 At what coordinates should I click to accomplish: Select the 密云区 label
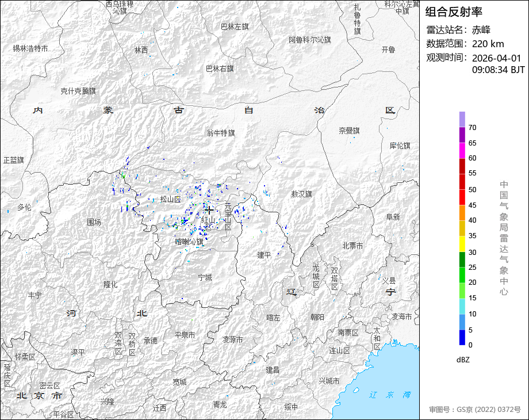[x=49, y=385]
